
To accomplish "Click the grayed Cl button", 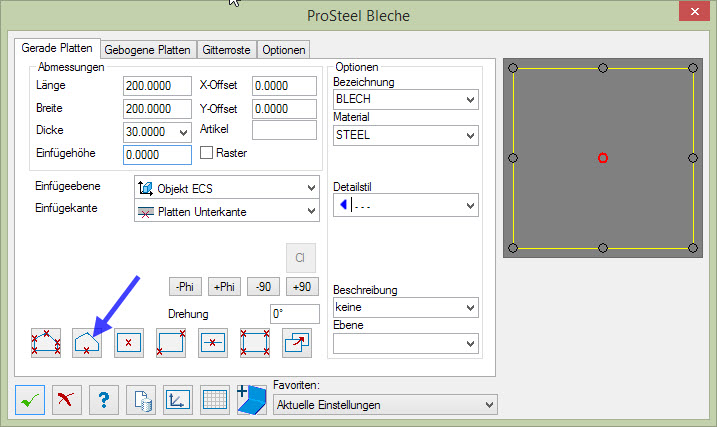I will tap(300, 258).
